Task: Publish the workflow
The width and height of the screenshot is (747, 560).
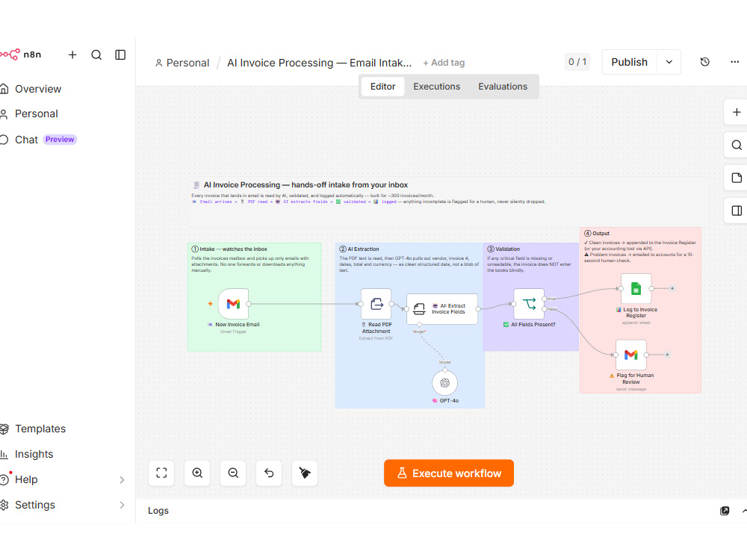Action: 629,62
